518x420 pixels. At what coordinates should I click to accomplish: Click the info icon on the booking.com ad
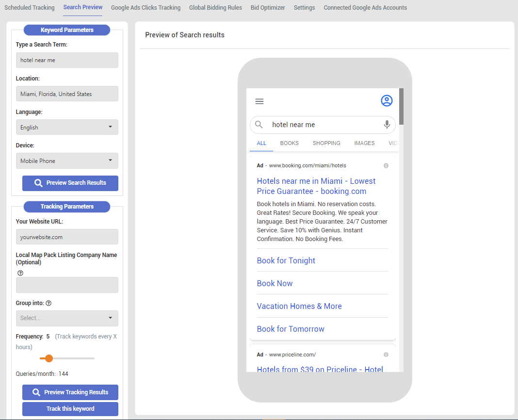[386, 165]
